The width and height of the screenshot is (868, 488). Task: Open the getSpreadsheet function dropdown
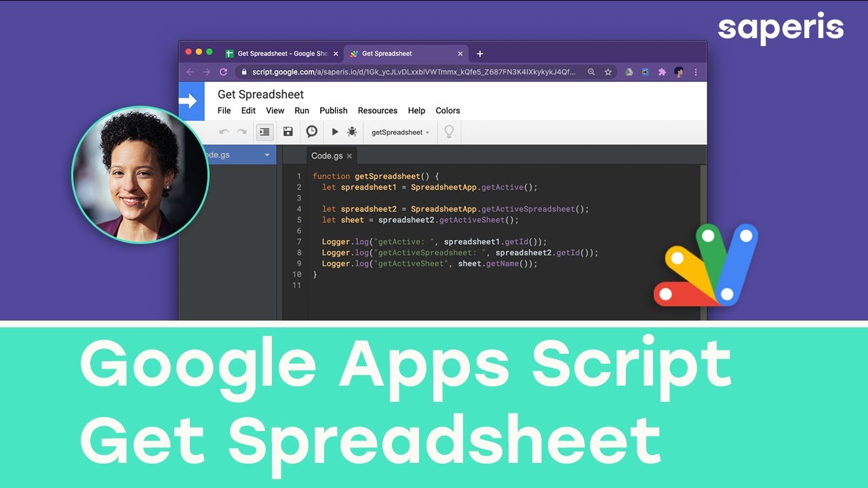(400, 132)
